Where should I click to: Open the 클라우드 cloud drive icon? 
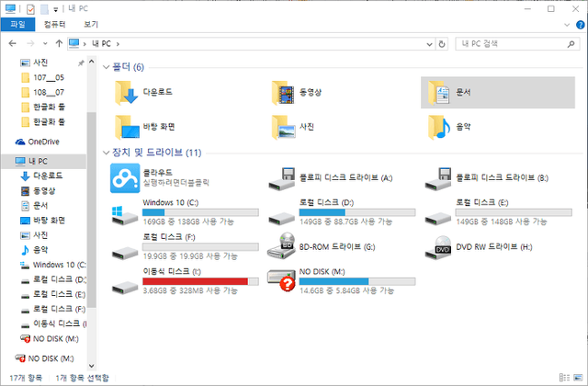point(124,178)
